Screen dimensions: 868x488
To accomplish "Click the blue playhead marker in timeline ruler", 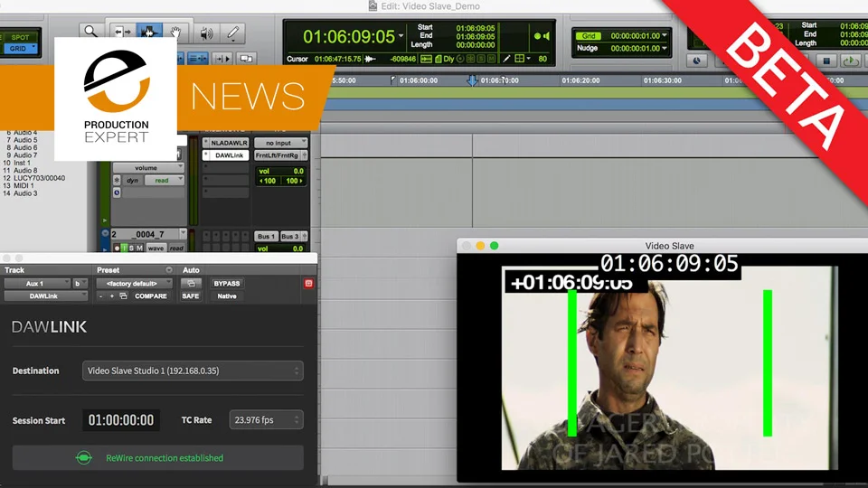I will 472,80.
